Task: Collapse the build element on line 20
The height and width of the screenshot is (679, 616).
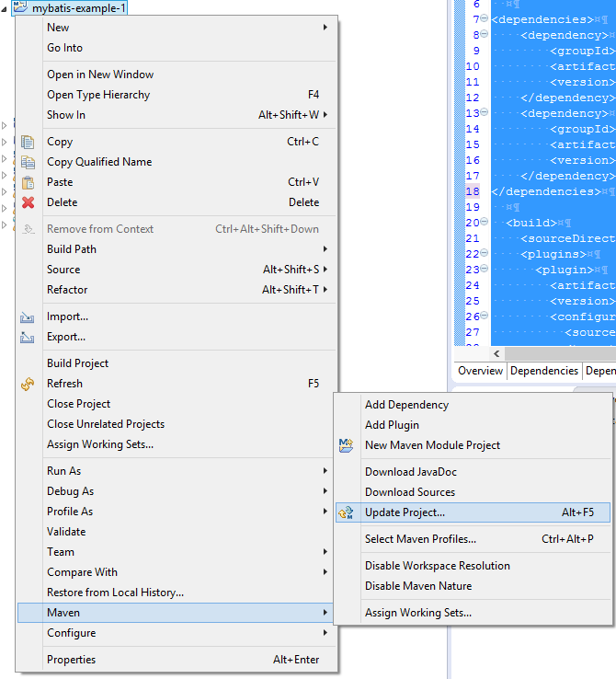Action: [485, 222]
